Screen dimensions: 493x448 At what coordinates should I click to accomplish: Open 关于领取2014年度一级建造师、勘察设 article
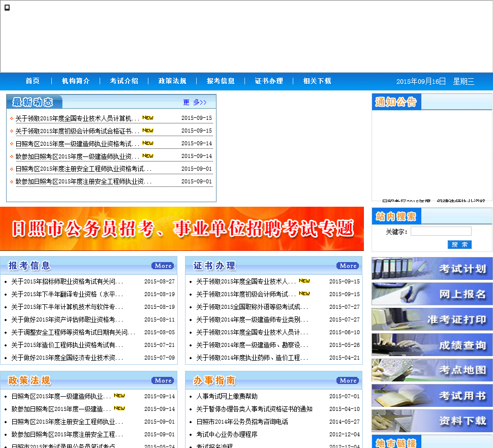pyautogui.click(x=252, y=345)
